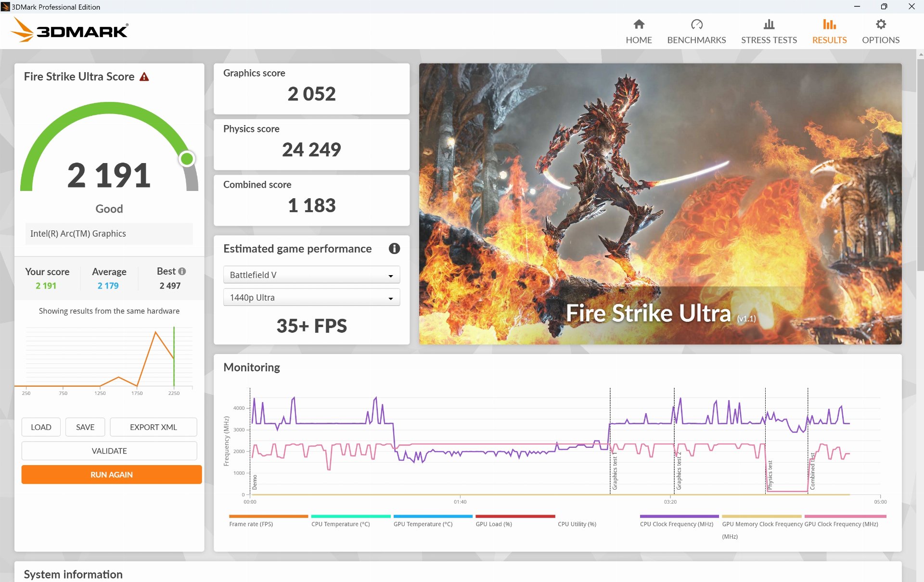Click the 3DMark icon in the title bar
Screen dimensions: 924x582
5,7
